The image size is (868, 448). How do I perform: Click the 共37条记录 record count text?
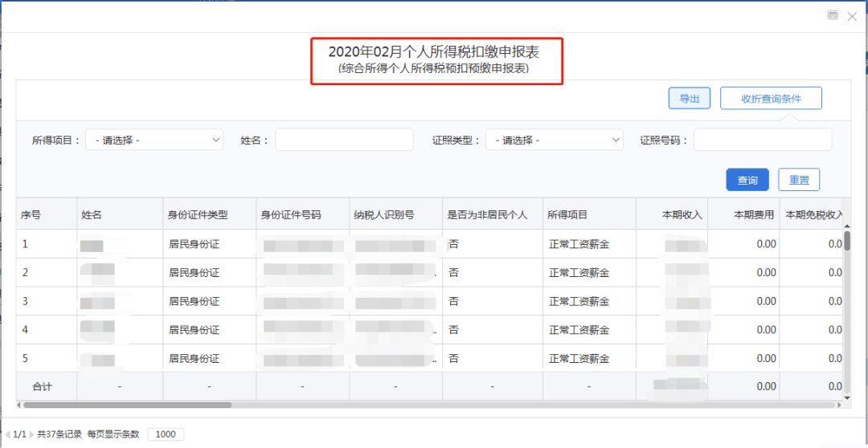(x=59, y=434)
